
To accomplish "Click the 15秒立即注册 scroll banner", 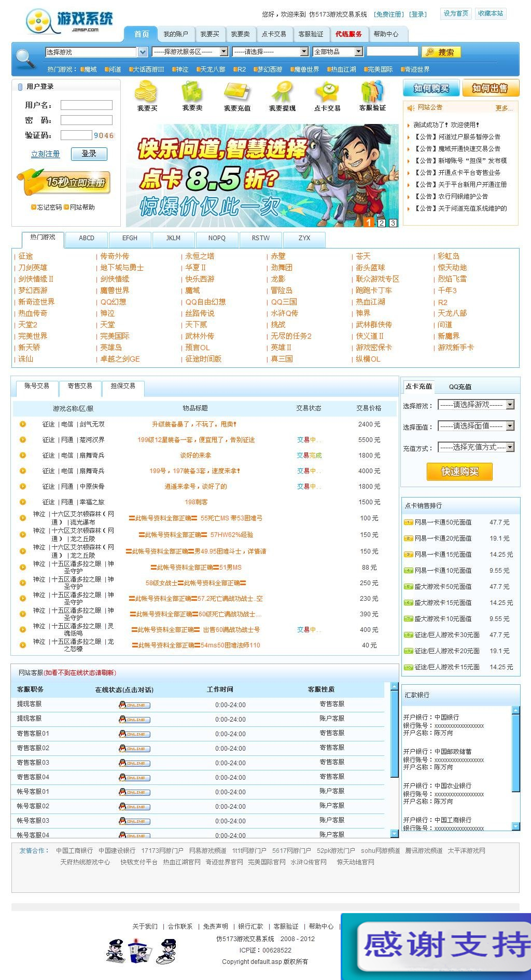I will pyautogui.click(x=64, y=182).
